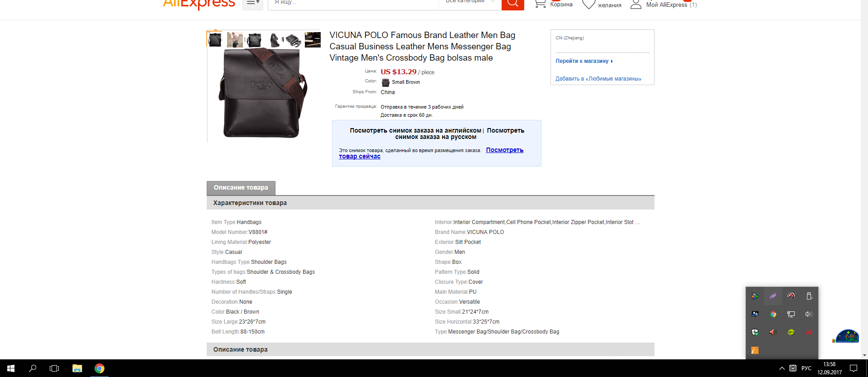Open the wishlist heart icon

coord(588,5)
